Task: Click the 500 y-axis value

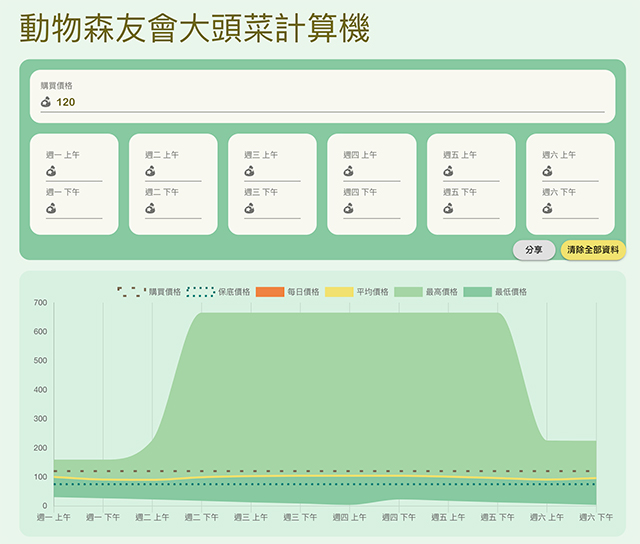Action: (x=40, y=361)
